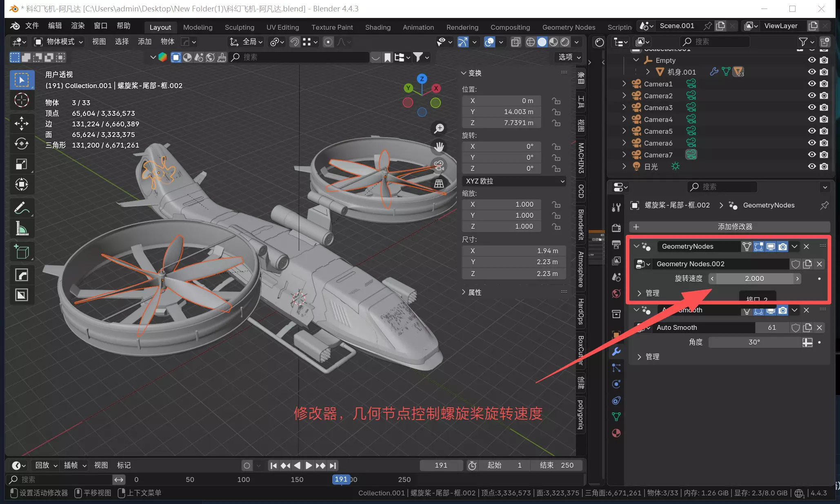Select the Transform tool
Screen dimensions: 840x504
(x=22, y=184)
